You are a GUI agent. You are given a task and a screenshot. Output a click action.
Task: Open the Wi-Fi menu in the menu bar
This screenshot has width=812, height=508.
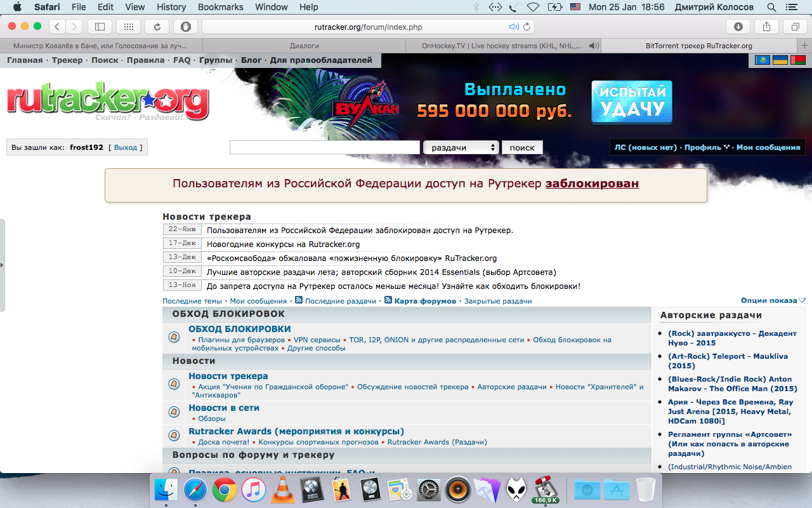(533, 7)
